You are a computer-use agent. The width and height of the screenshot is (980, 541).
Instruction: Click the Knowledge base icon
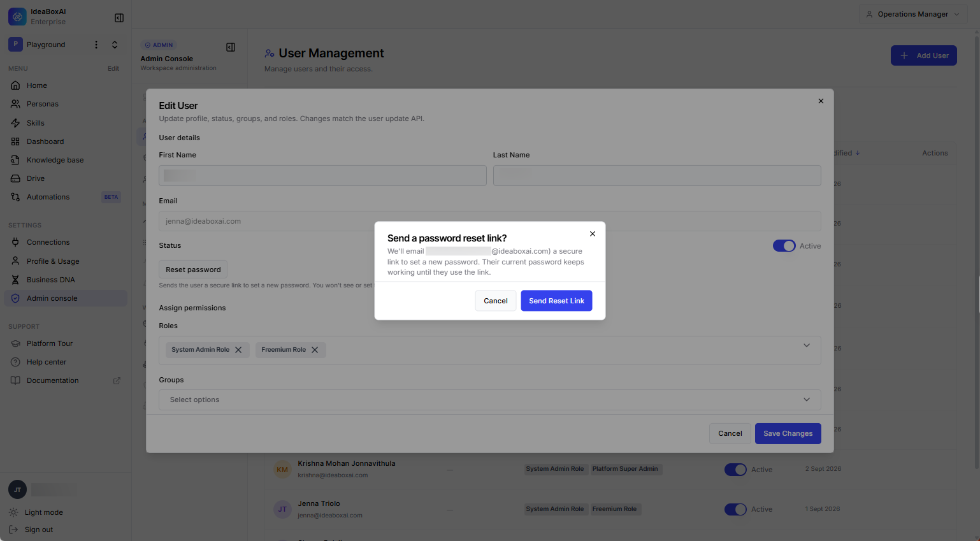[15, 160]
